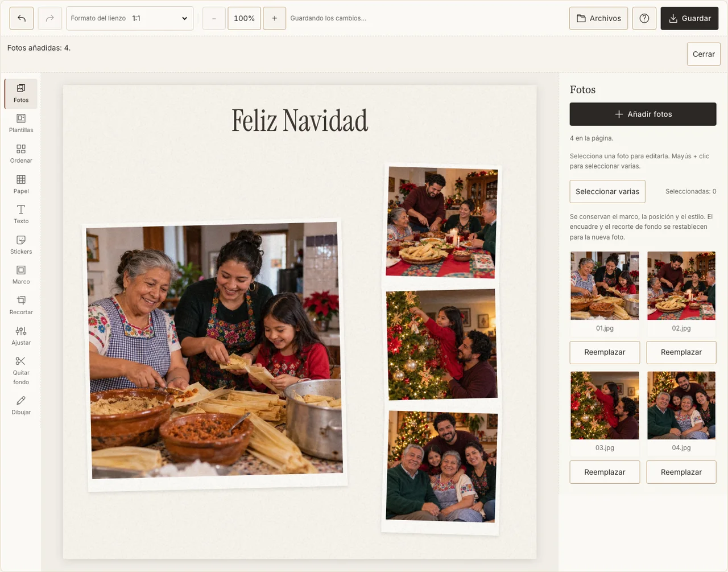Viewport: 728px width, 572px height.
Task: Open the Formato del lienzo dropdown
Action: coord(130,18)
